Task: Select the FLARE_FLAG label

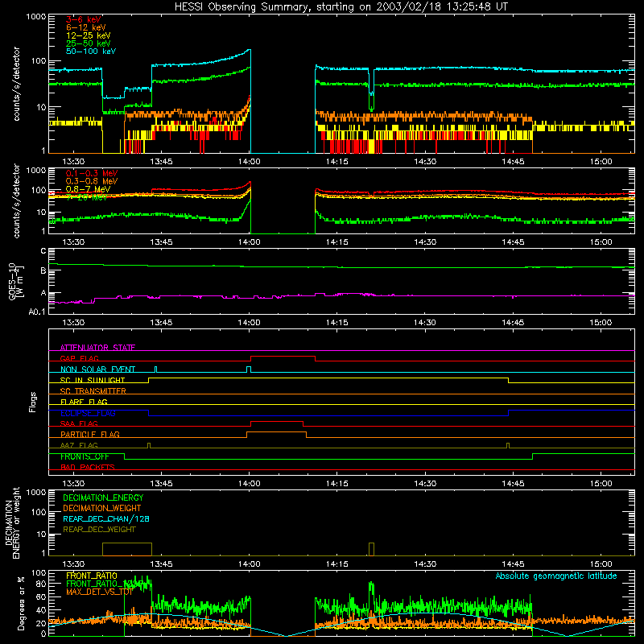Action: click(x=84, y=402)
